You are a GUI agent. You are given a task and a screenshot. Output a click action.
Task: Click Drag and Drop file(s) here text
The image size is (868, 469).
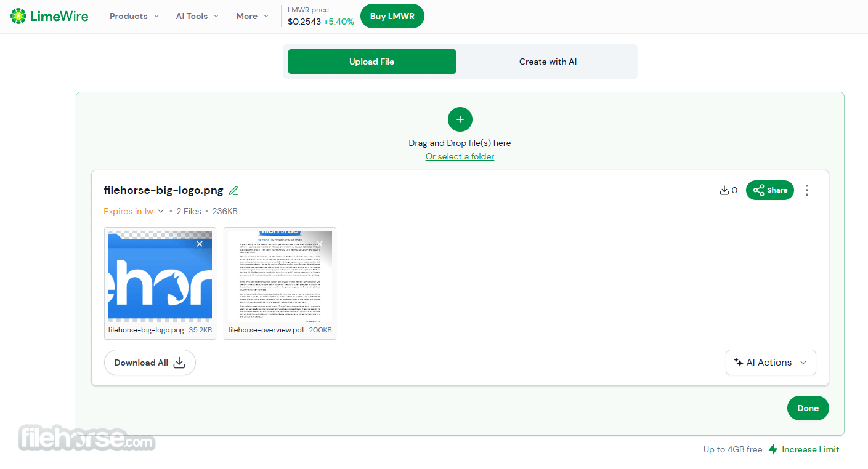click(x=460, y=143)
